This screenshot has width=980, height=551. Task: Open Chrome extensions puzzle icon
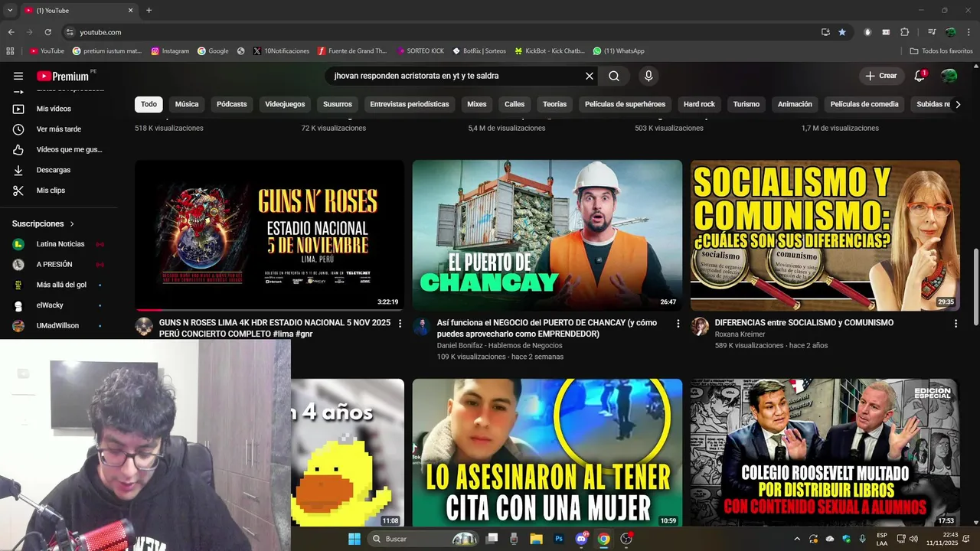click(x=905, y=32)
